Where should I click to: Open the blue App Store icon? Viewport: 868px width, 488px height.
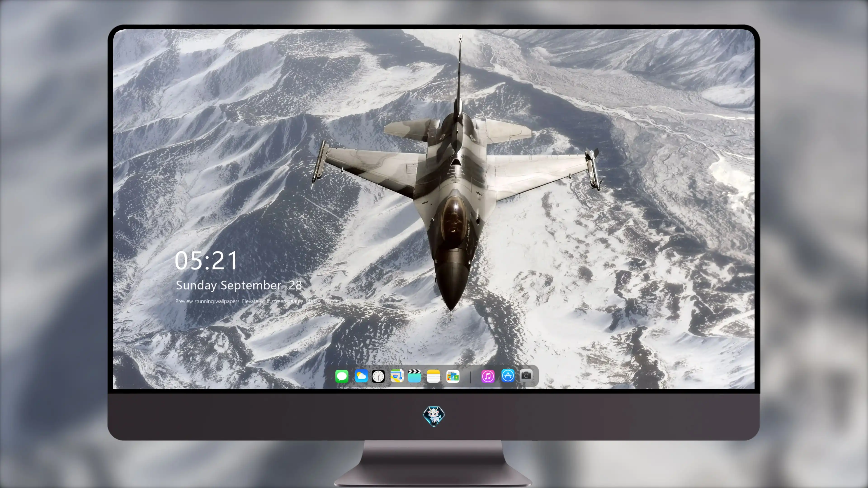pos(508,376)
